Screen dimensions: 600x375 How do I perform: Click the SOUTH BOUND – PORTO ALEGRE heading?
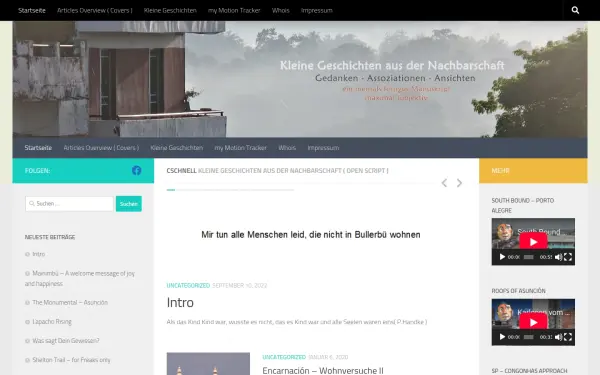click(x=523, y=205)
